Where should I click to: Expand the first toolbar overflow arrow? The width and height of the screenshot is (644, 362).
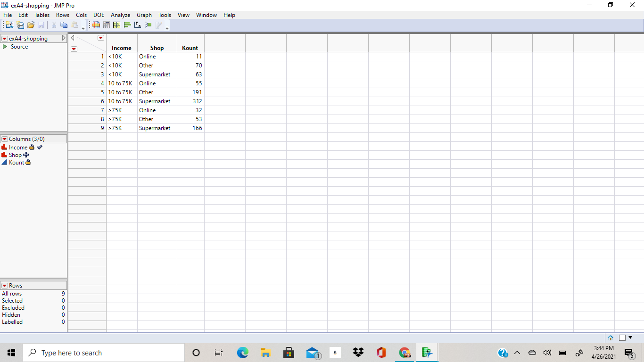tap(83, 28)
